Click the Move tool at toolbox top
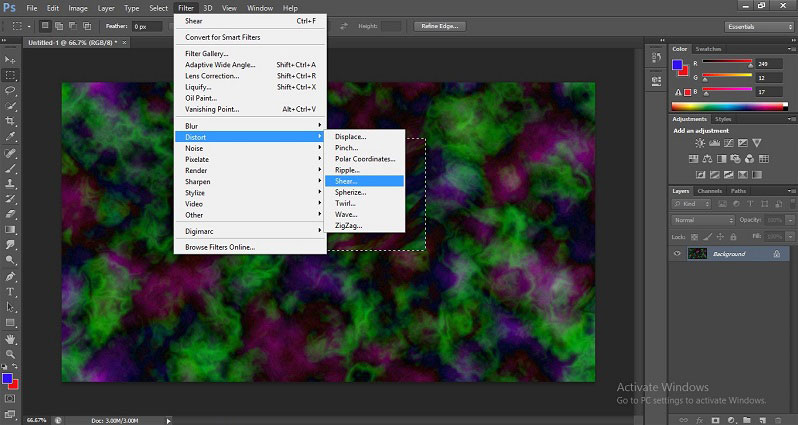 click(x=10, y=59)
